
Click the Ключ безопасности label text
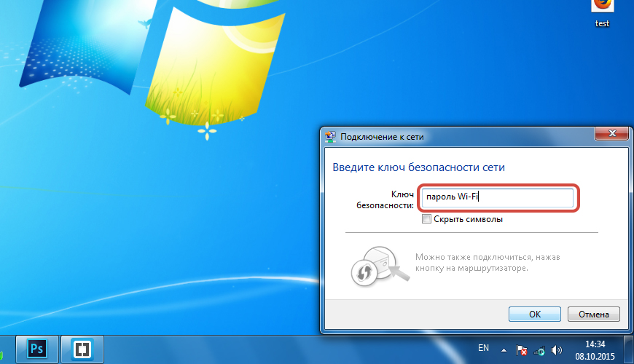pos(385,200)
